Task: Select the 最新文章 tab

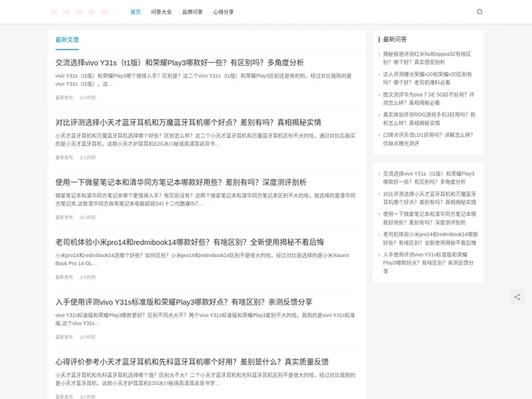Action: click(x=67, y=40)
